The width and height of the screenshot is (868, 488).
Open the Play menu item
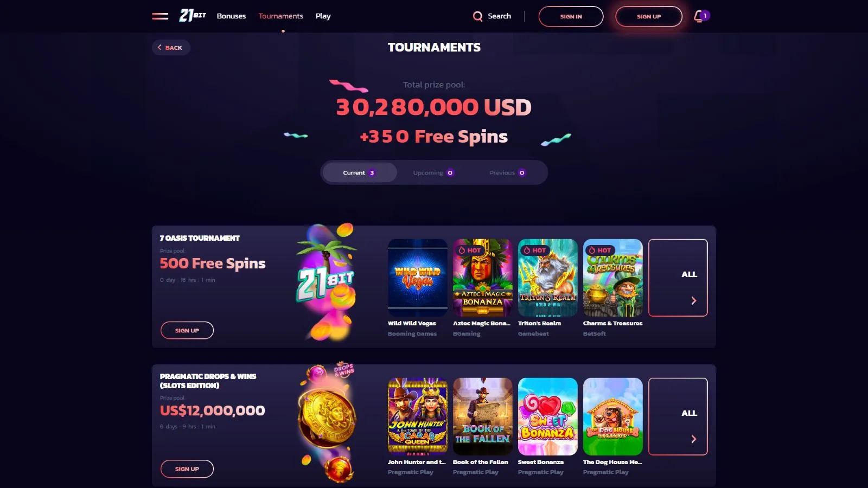pos(323,16)
